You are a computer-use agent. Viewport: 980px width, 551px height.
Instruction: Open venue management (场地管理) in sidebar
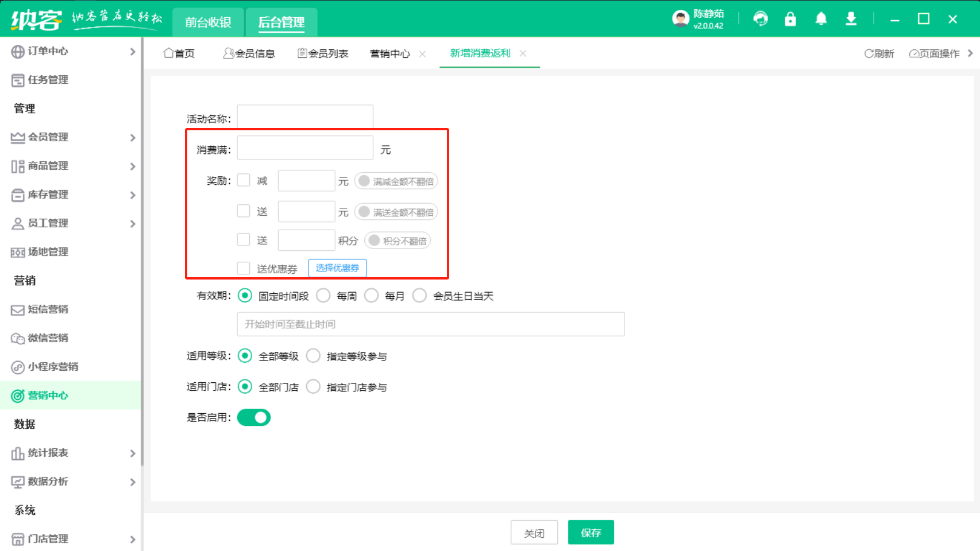coord(48,252)
